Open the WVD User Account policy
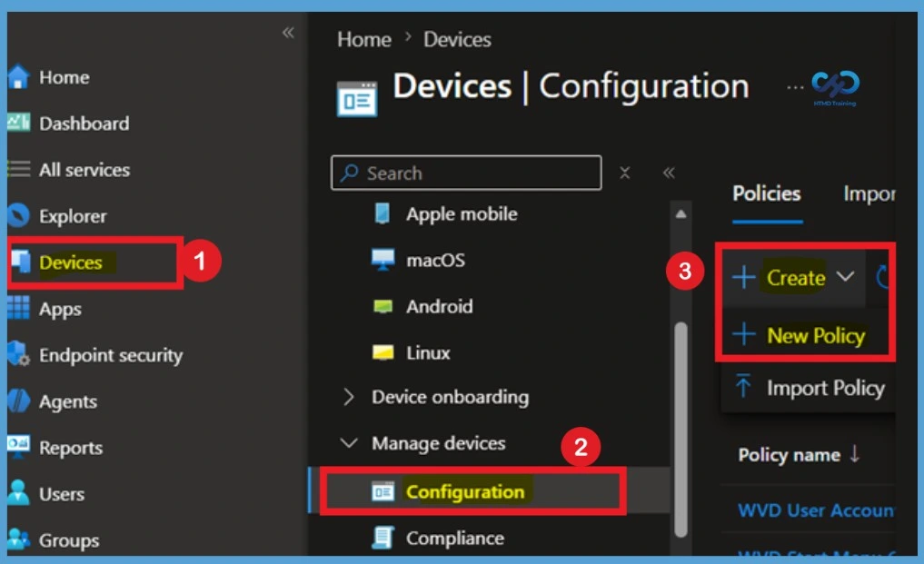The width and height of the screenshot is (924, 564). click(x=816, y=510)
